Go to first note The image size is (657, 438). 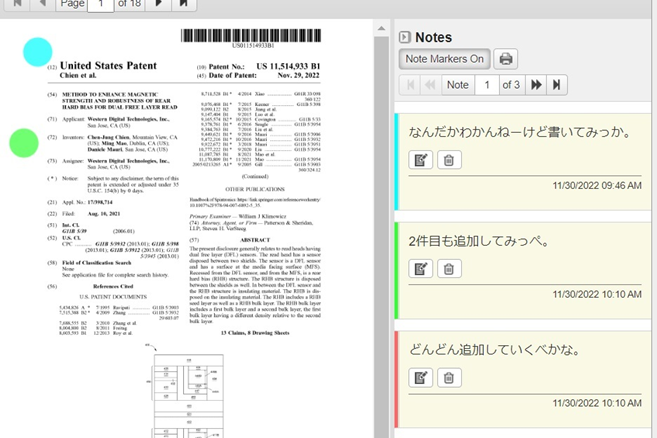pos(410,85)
